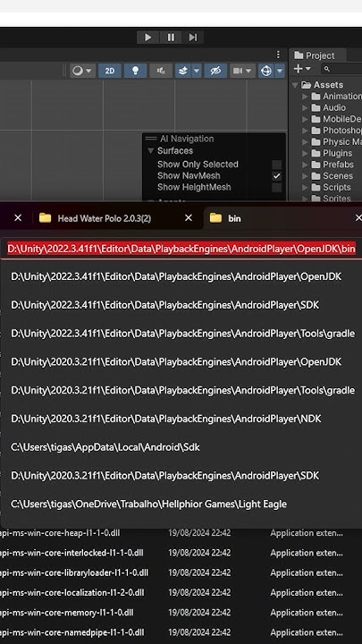This screenshot has height=644, width=362.
Task: Select the AppData Local Android Sdk path
Action: 105,447
